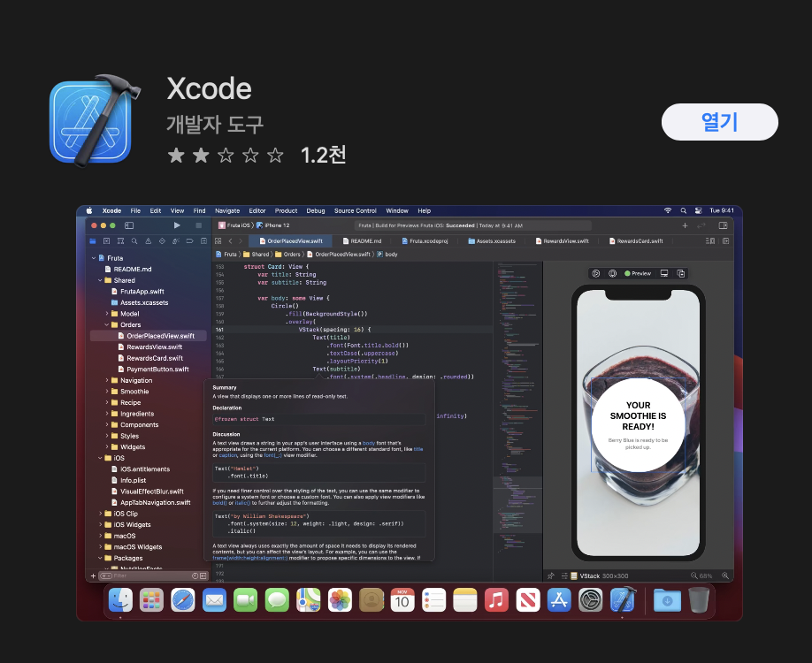Viewport: 812px width, 663px height.
Task: Open the Fruta iOS scheme selector
Action: pos(234,225)
